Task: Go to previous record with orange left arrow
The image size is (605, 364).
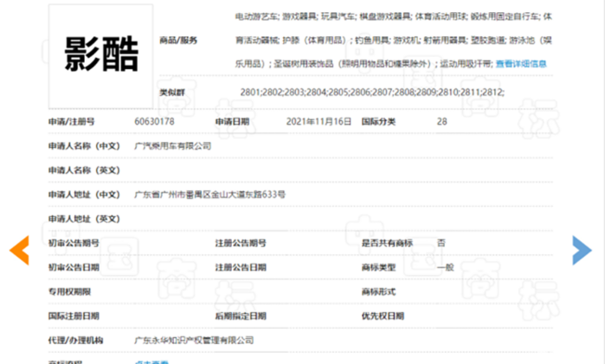Action: (19, 250)
